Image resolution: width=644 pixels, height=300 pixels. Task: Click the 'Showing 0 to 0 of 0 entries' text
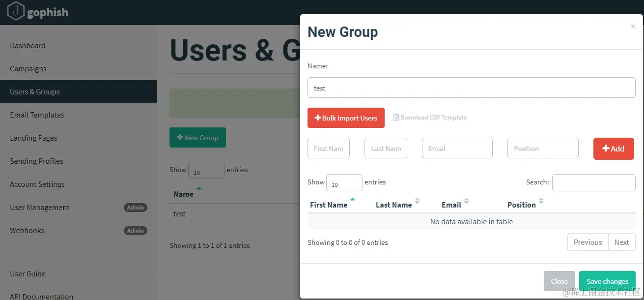348,242
